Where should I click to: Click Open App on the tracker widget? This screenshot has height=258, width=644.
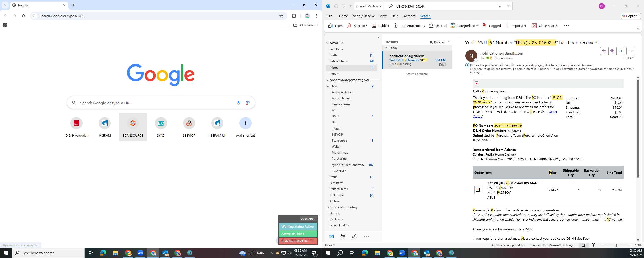(x=308, y=219)
